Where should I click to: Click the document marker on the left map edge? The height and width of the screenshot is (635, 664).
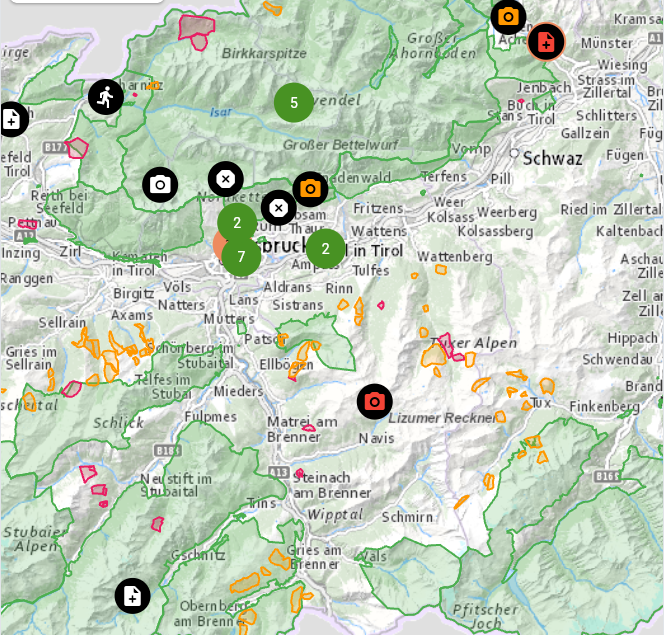coord(10,120)
